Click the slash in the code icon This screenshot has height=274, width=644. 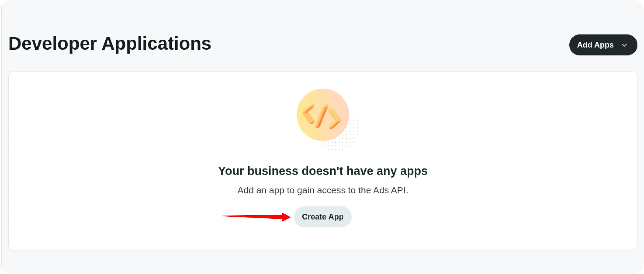click(322, 116)
